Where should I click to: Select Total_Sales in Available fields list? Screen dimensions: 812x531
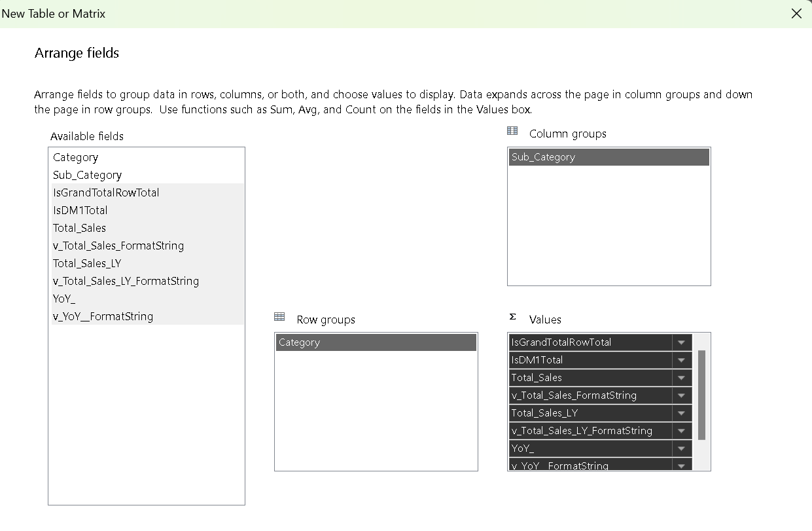coord(80,229)
